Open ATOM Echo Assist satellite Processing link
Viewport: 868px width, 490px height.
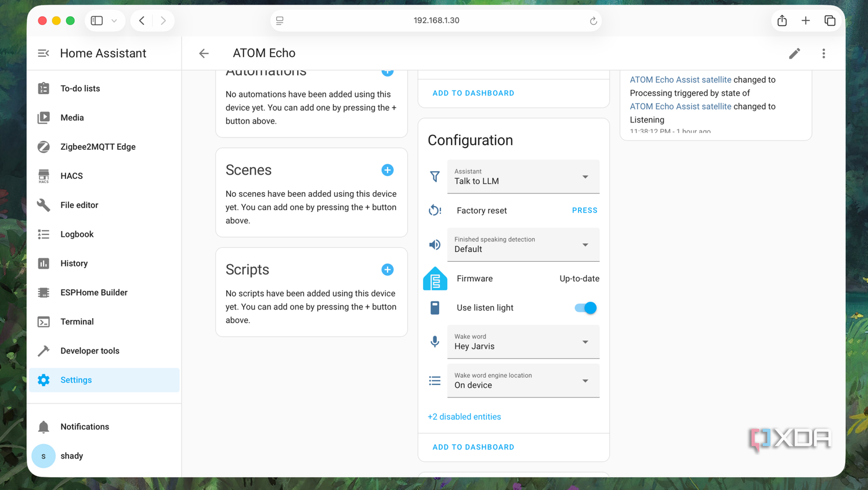(x=681, y=80)
